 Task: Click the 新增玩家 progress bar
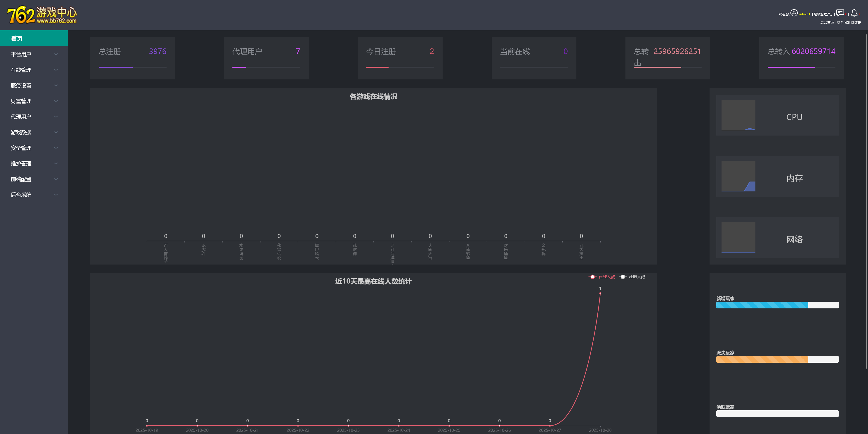pyautogui.click(x=777, y=305)
